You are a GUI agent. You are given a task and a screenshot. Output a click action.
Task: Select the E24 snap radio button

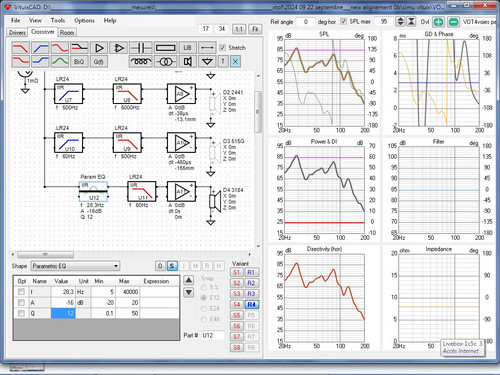[x=204, y=309]
